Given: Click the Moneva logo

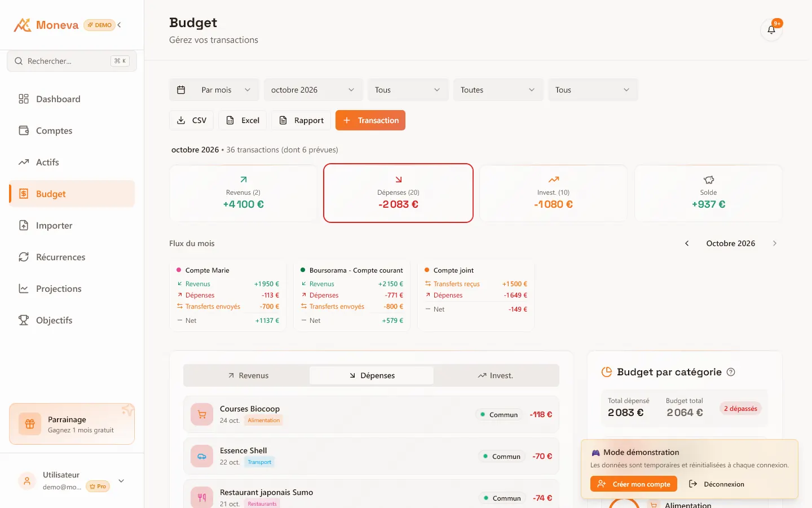Looking at the screenshot, I should click(x=46, y=25).
